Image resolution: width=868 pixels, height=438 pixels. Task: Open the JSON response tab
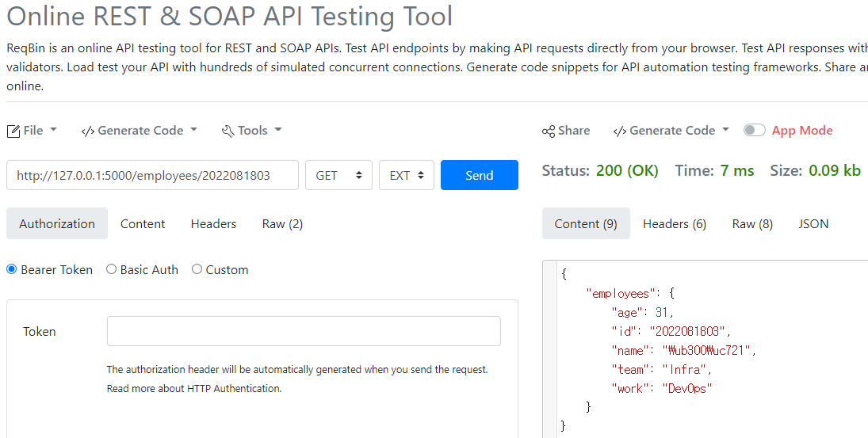coord(813,223)
